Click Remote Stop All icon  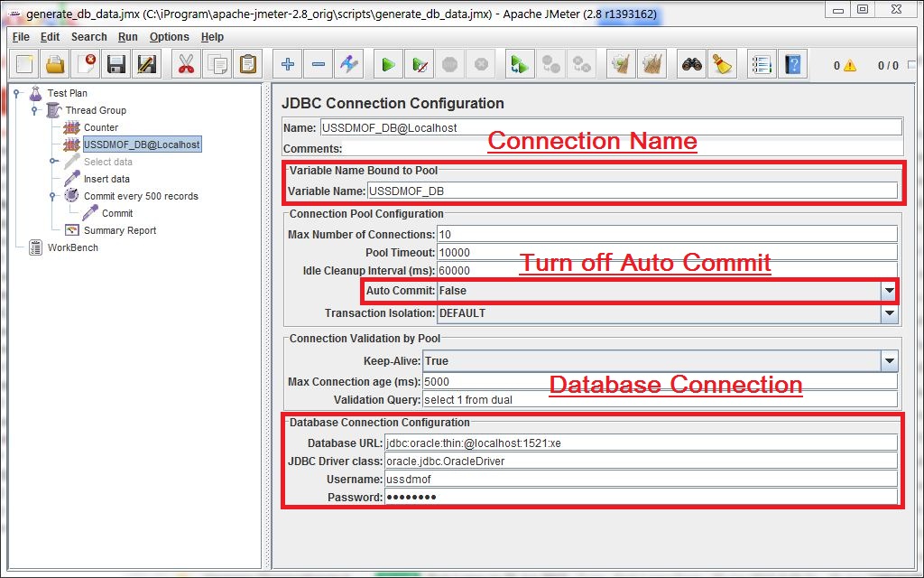pyautogui.click(x=551, y=64)
